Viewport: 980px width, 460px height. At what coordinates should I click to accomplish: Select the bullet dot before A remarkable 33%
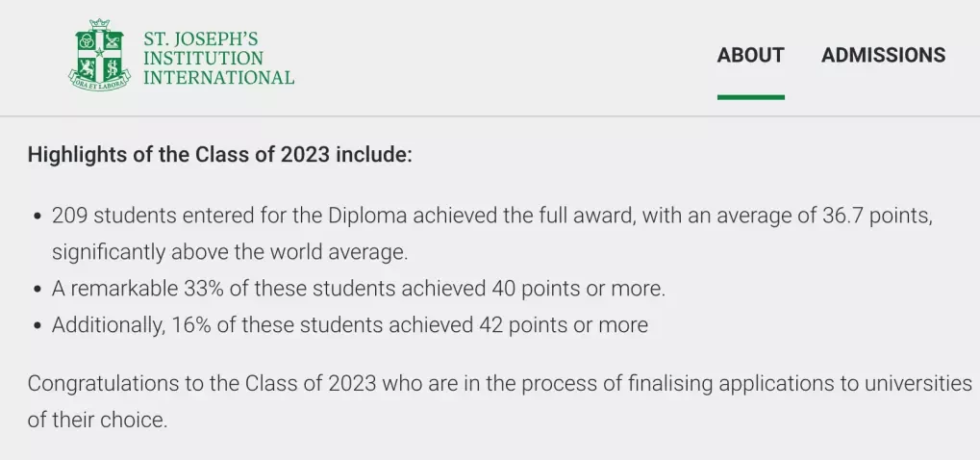coord(38,290)
